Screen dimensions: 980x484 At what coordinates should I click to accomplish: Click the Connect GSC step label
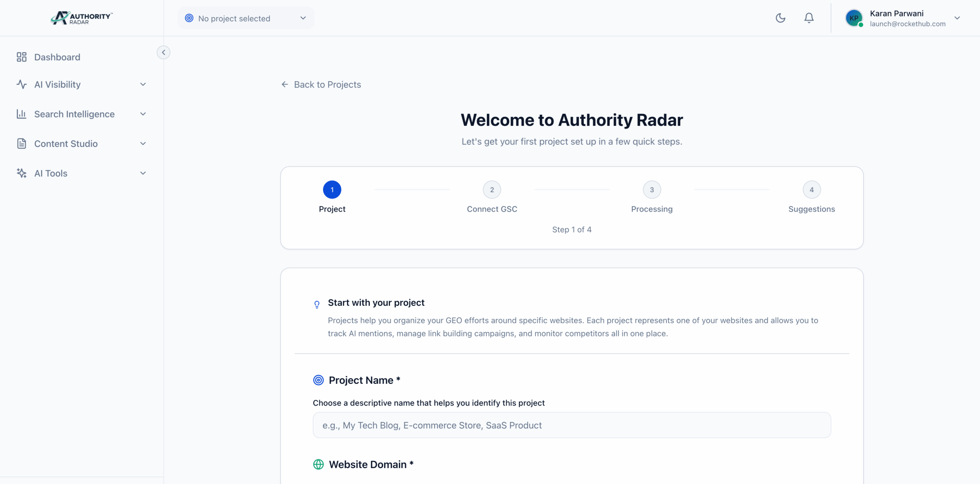492,209
